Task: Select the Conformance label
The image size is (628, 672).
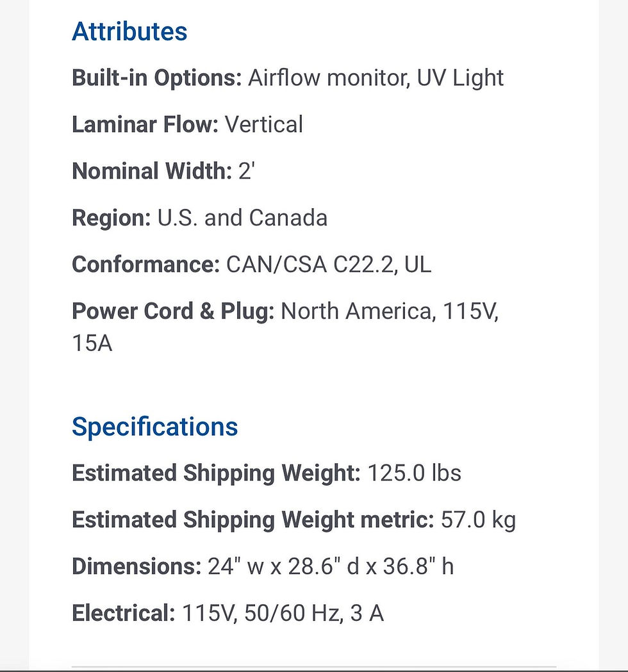Action: [x=145, y=265]
